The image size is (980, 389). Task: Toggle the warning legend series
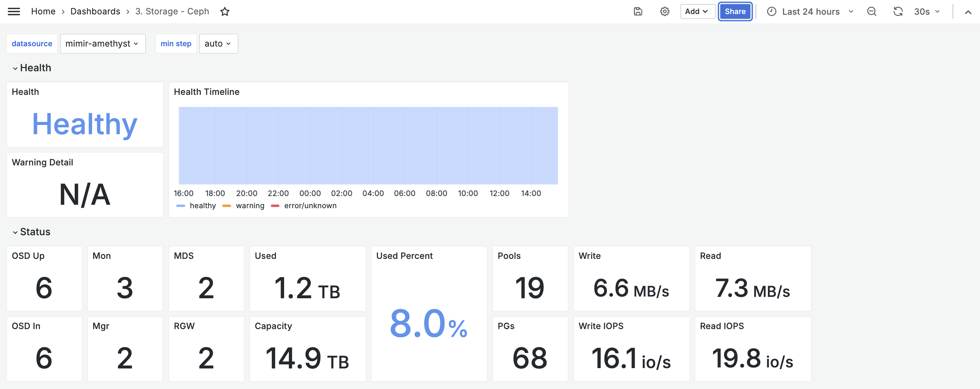point(249,206)
